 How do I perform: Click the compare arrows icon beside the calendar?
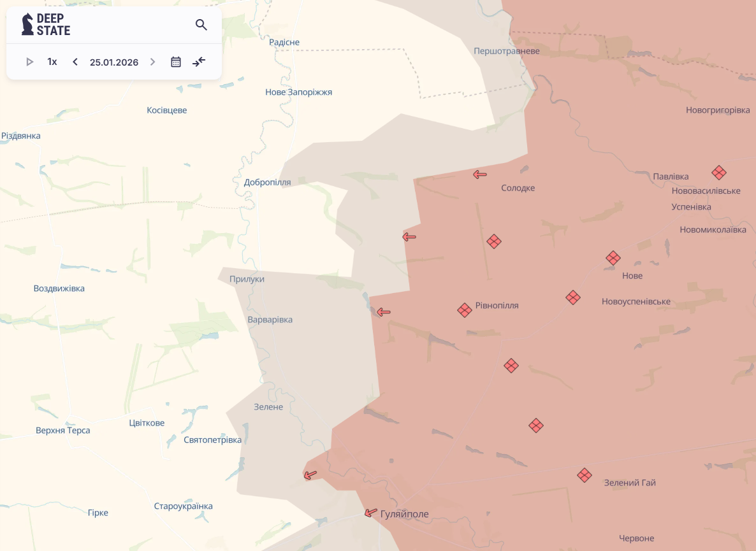pyautogui.click(x=199, y=62)
